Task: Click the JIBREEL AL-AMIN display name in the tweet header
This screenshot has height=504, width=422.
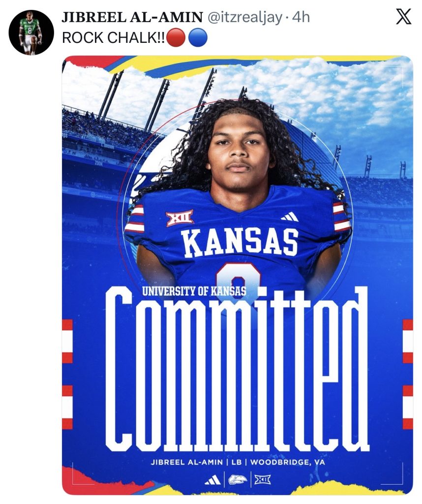Action: pos(132,18)
